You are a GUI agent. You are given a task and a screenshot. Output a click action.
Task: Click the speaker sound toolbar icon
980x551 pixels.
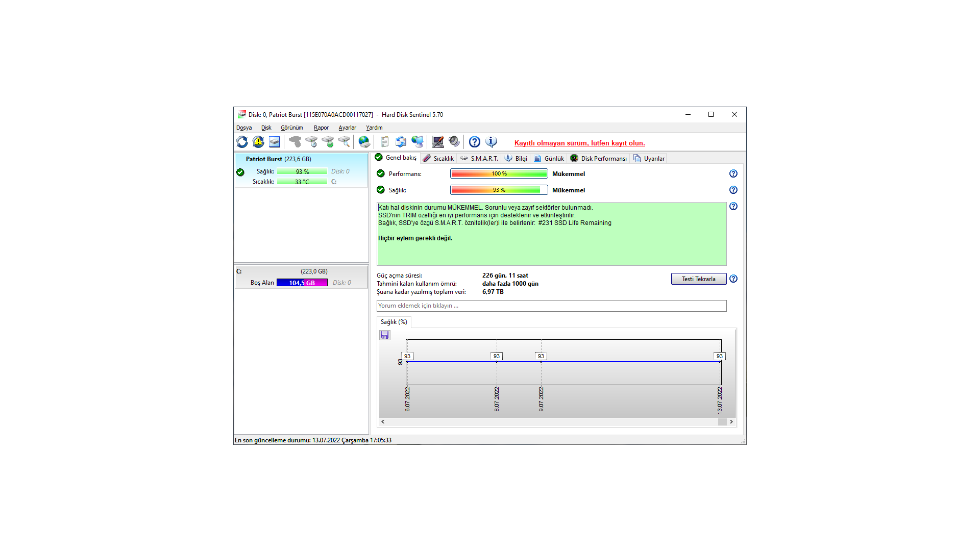(x=454, y=142)
